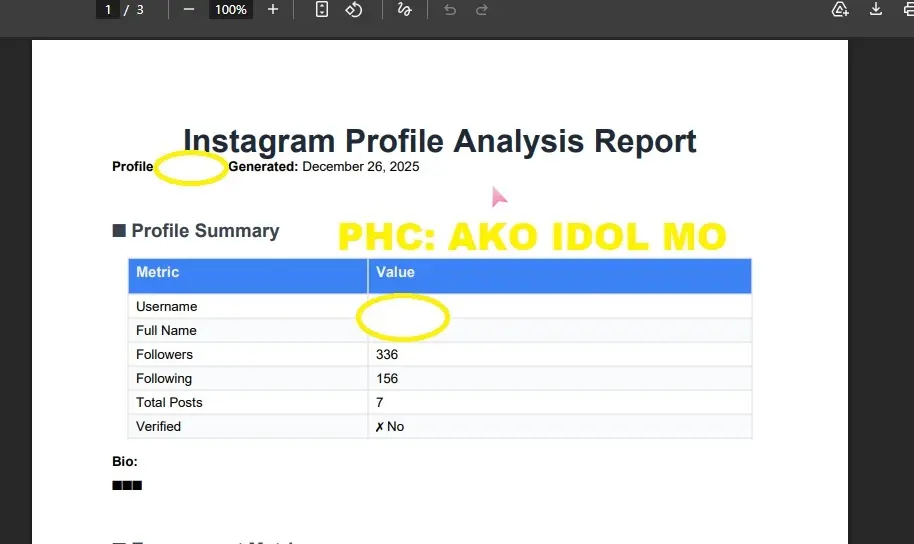Select the draw annotation tool
The height and width of the screenshot is (544, 914).
(x=405, y=9)
